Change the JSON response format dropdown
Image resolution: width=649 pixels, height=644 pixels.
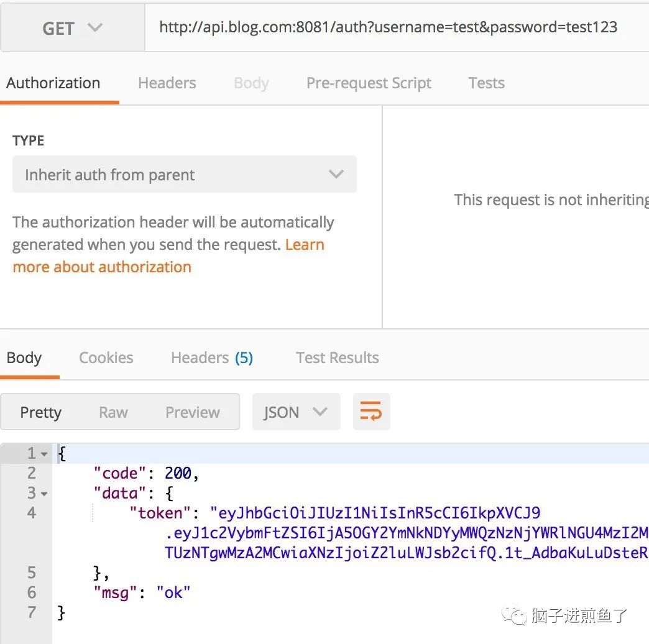(x=296, y=412)
